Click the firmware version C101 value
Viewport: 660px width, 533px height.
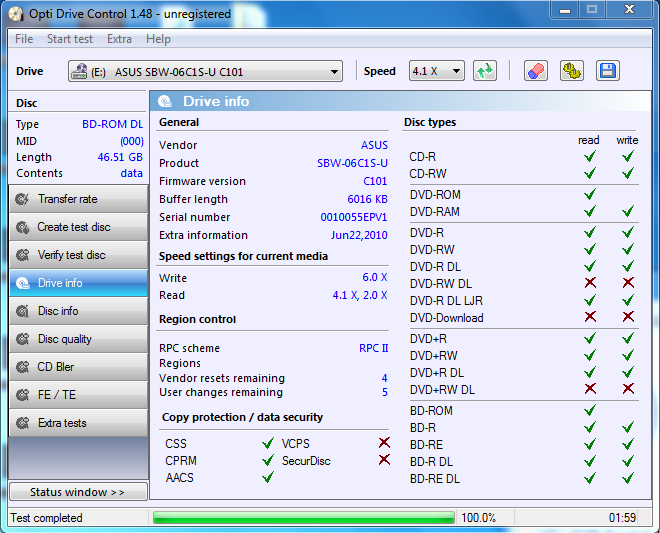pos(375,181)
